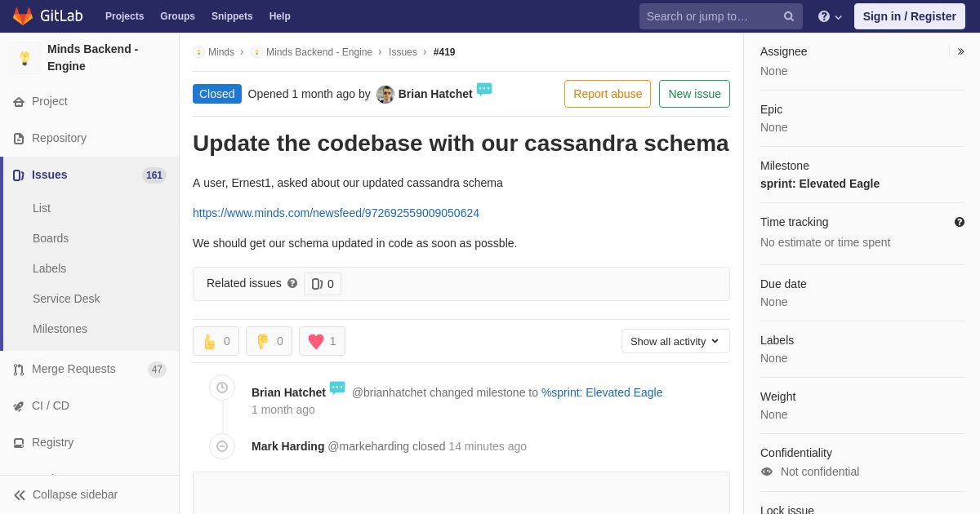Click the GitLab fox logo
The height and width of the screenshot is (514, 980).
(23, 16)
